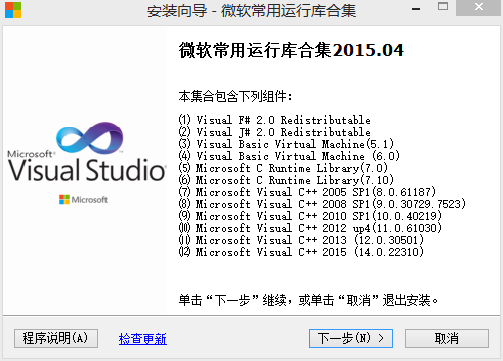Viewport: 503px width, 361px height.
Task: Click Visual C++ 2012 up4 entry
Action: [310, 228]
